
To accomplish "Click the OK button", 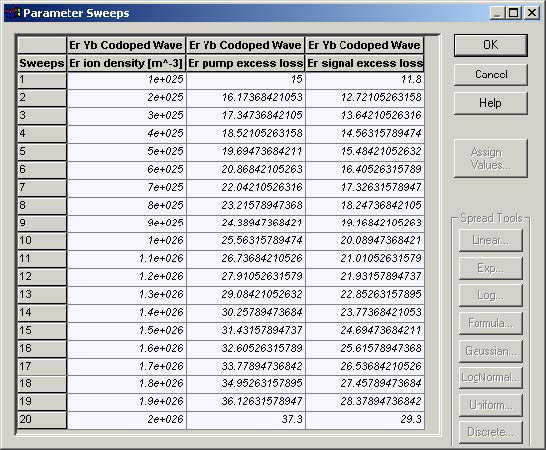I will pos(491,45).
